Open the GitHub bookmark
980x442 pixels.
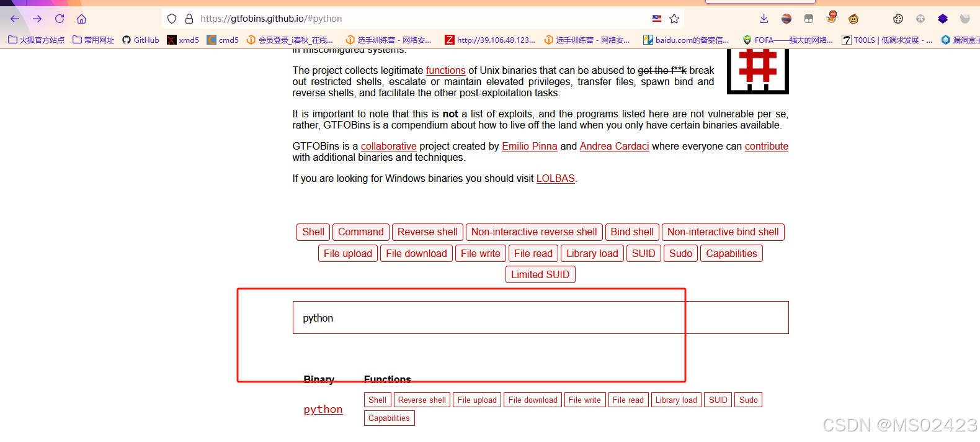[x=141, y=40]
